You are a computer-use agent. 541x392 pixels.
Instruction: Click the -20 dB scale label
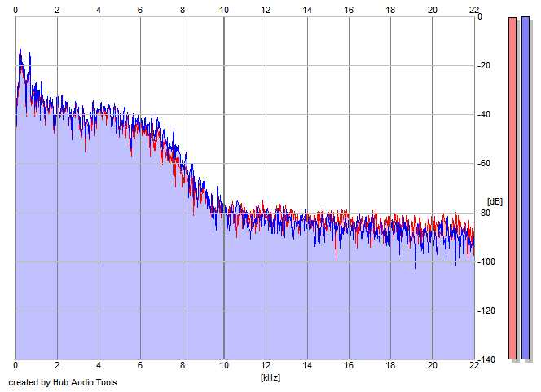pos(484,65)
